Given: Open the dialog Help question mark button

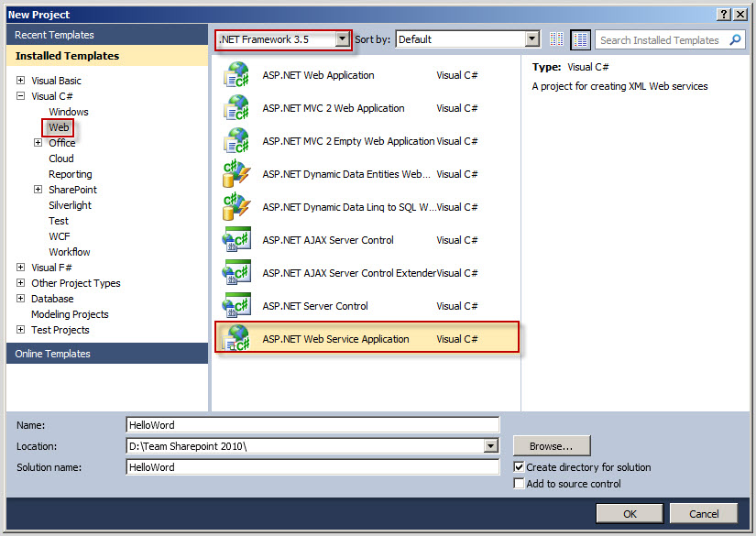Looking at the screenshot, I should (724, 15).
